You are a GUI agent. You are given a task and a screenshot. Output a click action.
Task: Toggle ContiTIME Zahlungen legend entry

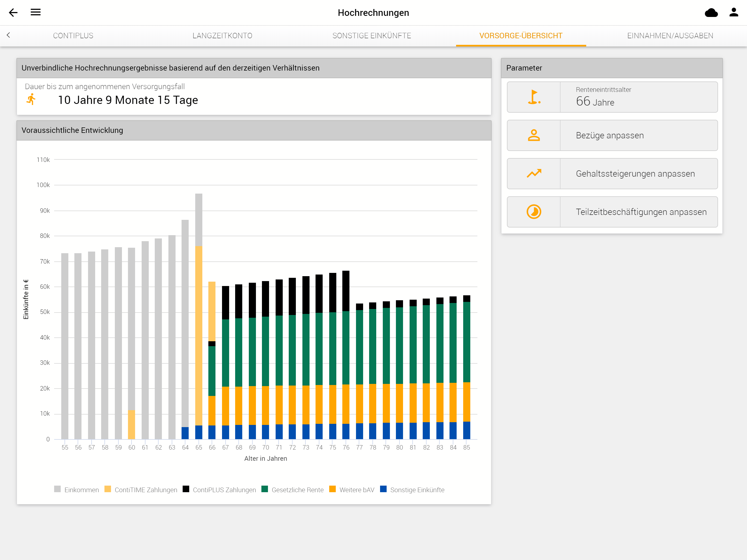pos(141,489)
